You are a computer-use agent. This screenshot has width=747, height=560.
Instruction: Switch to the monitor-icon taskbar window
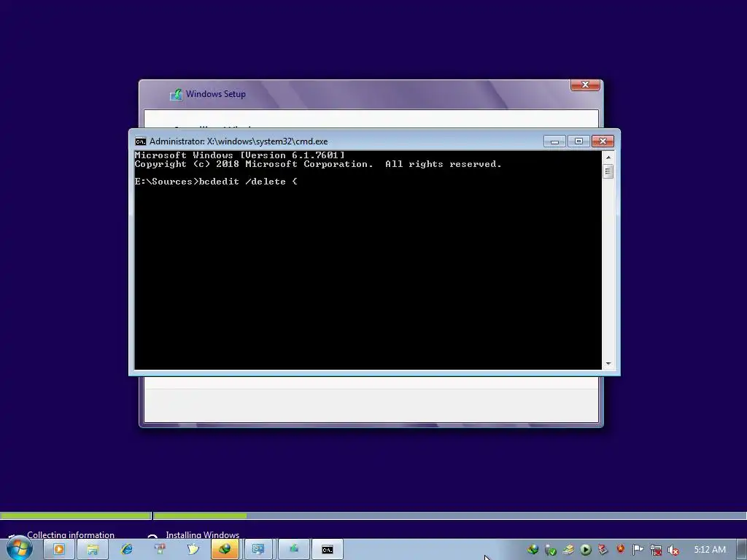pos(258,550)
